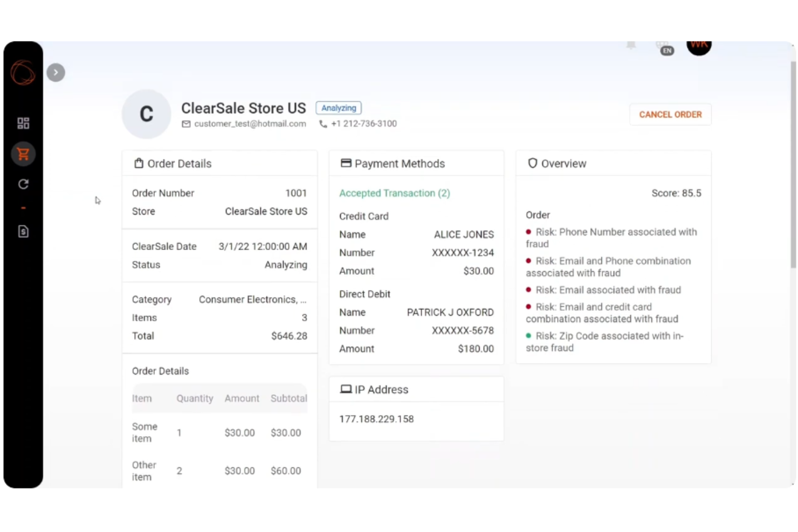
Task: Click the circular refresh arrow icon in sidebar
Action: coord(23,184)
